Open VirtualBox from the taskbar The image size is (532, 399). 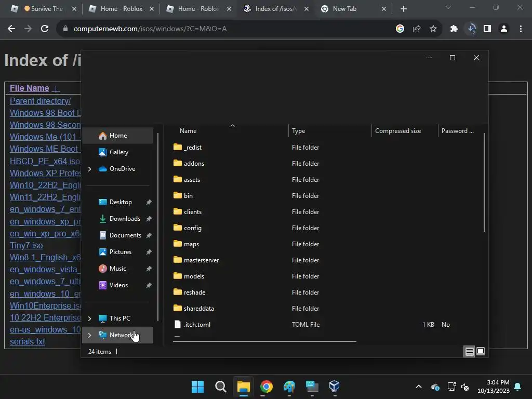[334, 387]
